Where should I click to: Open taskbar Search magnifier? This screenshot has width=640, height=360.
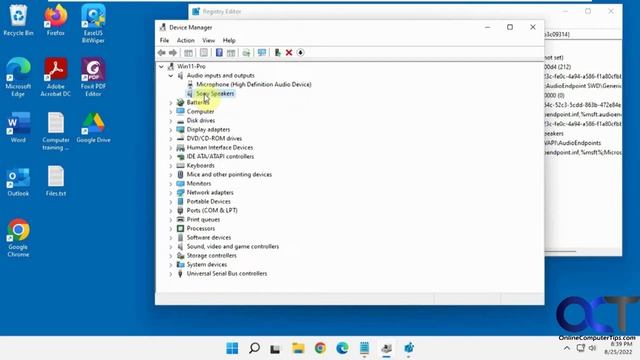[254, 348]
